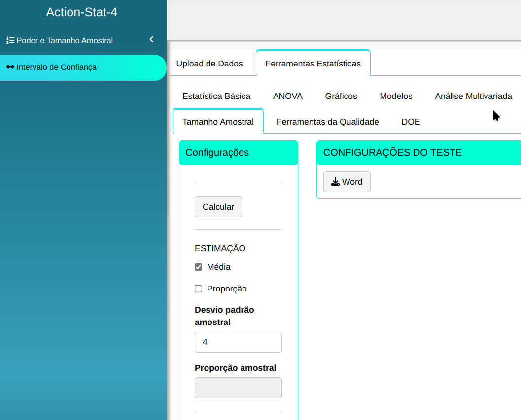Collapse the Poder e Tamanho Amostral chevron
The image size is (521, 420).
point(151,40)
